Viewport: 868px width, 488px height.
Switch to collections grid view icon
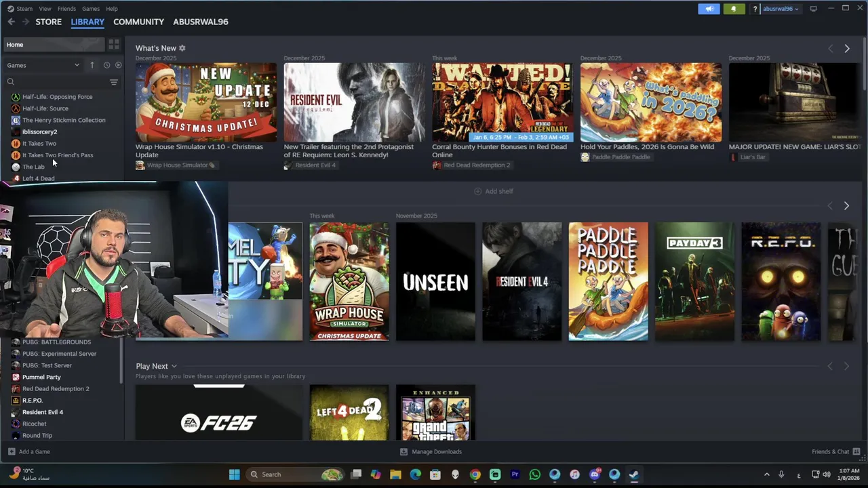click(x=113, y=45)
